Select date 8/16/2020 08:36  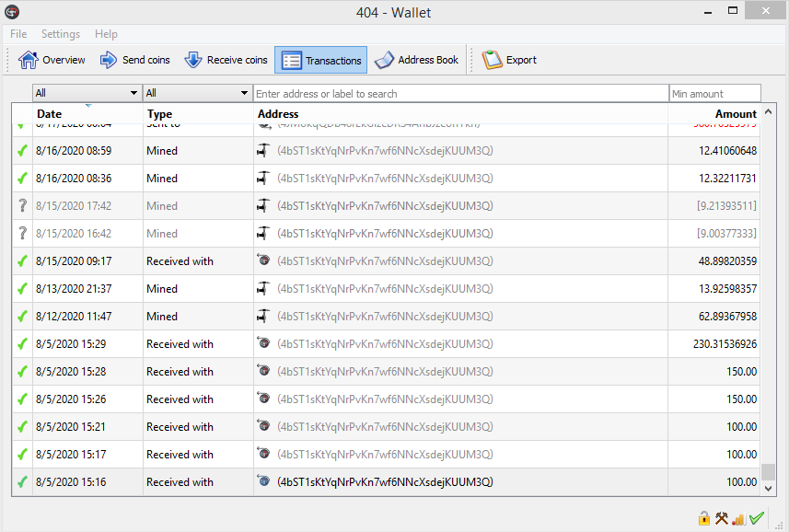pos(74,179)
